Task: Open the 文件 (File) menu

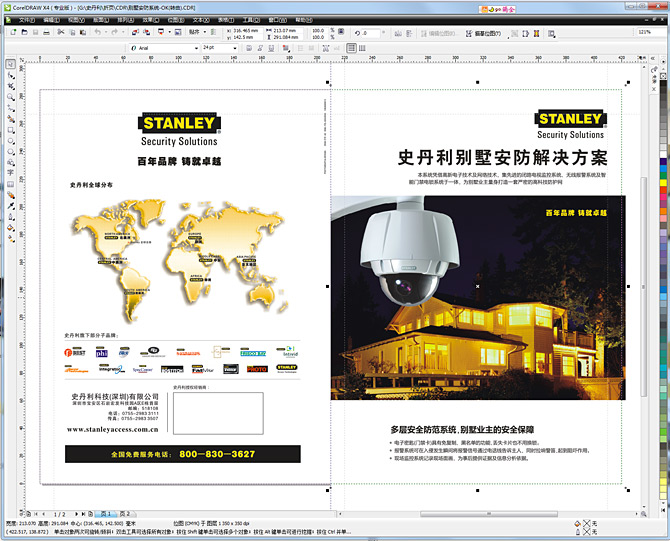Action: click(x=27, y=19)
